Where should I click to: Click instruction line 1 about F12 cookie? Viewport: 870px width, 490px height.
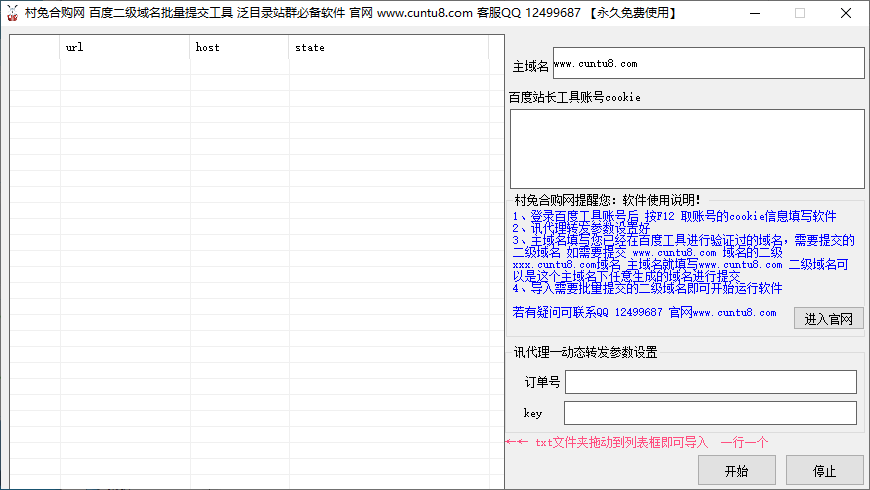(674, 216)
